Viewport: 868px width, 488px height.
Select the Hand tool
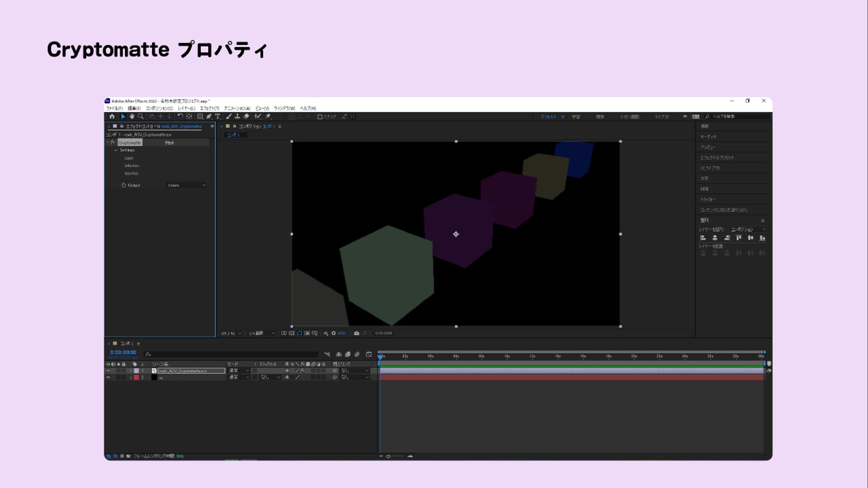(132, 117)
